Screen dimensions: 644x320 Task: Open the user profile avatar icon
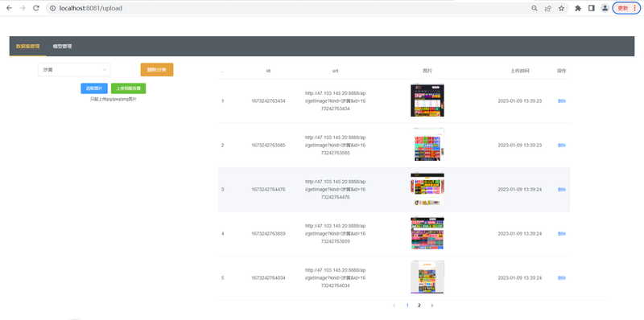tap(605, 8)
